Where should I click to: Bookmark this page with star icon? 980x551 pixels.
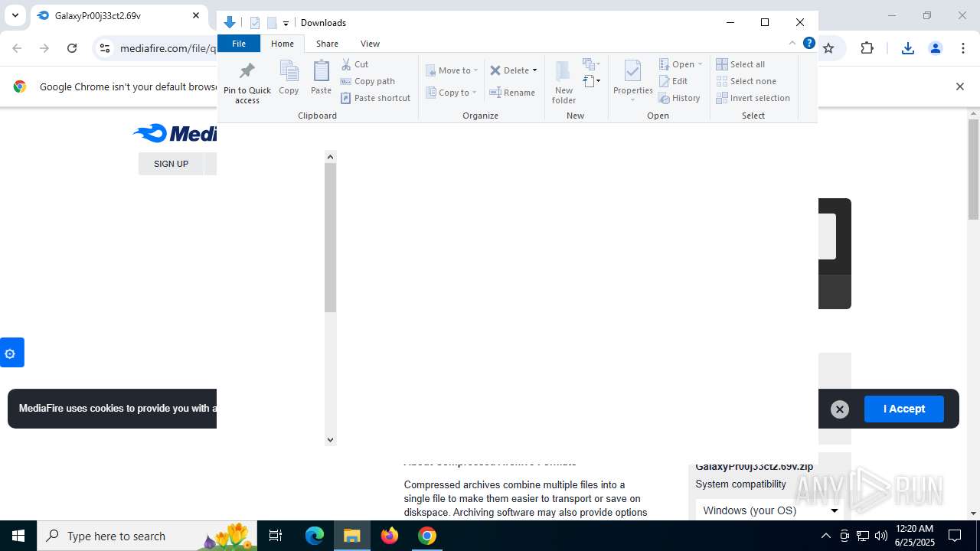click(x=828, y=48)
